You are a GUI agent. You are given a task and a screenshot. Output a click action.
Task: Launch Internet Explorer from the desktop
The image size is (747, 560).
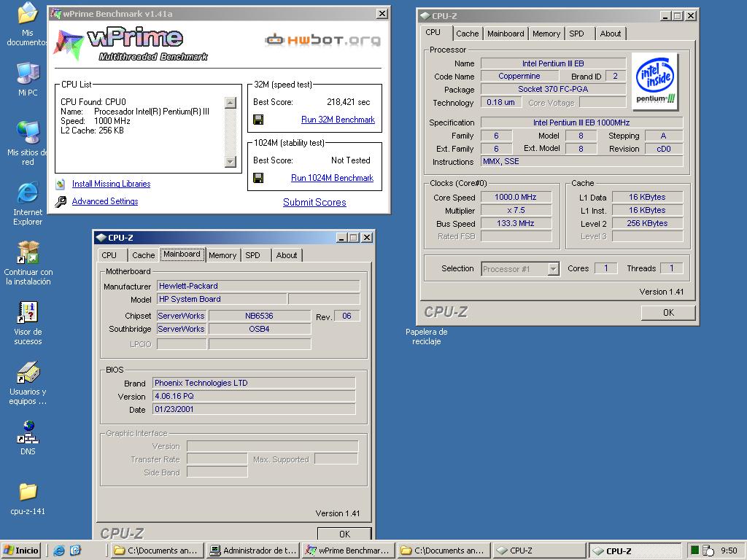coord(28,192)
